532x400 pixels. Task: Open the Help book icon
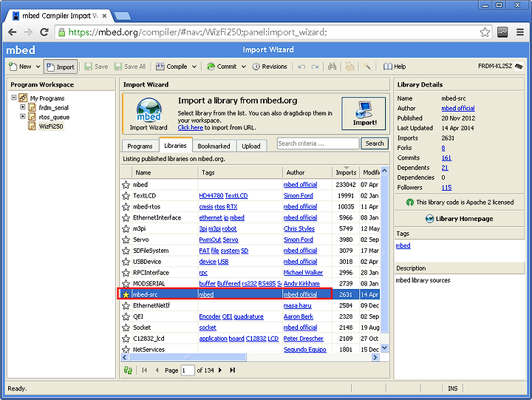click(387, 67)
